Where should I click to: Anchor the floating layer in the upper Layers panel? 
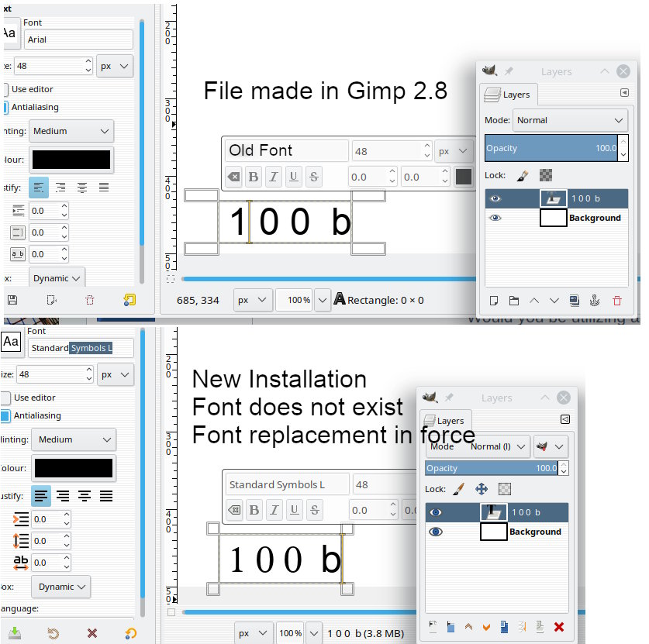pos(595,301)
